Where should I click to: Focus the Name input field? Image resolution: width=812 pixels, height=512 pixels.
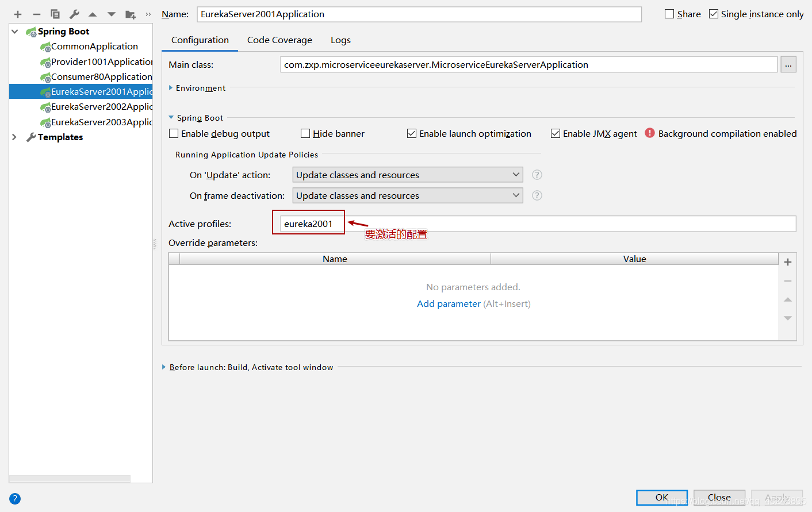(419, 14)
